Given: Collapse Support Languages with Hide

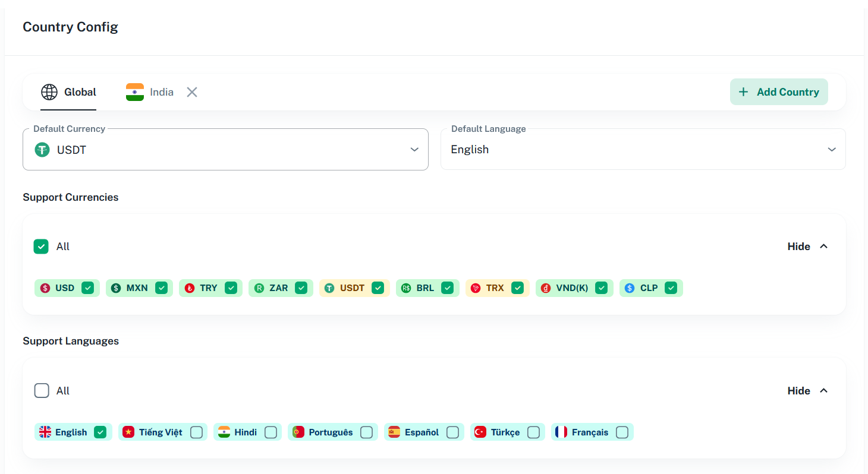Looking at the screenshot, I should [807, 391].
